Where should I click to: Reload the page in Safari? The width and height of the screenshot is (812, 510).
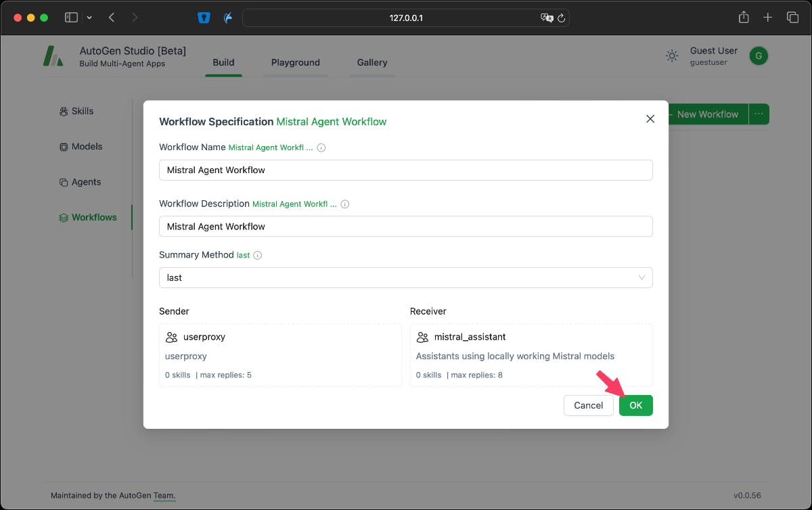(561, 18)
